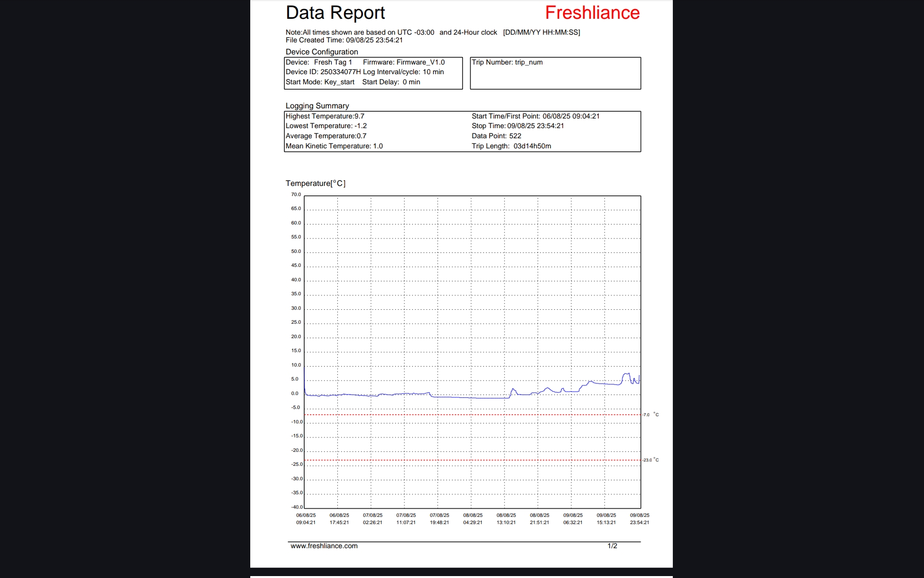This screenshot has width=924, height=578.
Task: Click the www.freshliance.com footer link
Action: 324,546
